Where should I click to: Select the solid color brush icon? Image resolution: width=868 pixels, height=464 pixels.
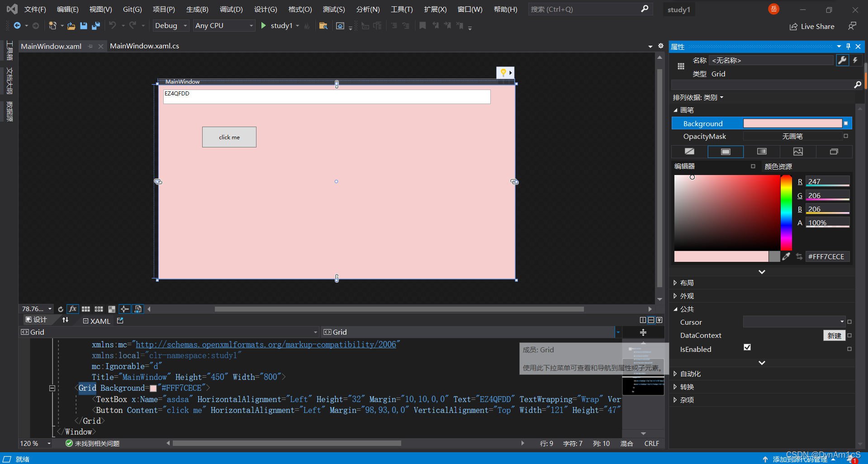coord(726,152)
